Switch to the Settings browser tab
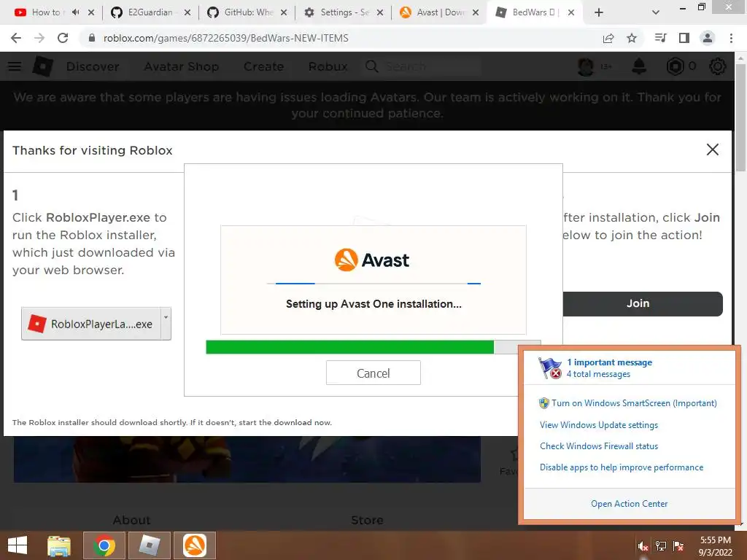The width and height of the screenshot is (747, 560). point(344,12)
